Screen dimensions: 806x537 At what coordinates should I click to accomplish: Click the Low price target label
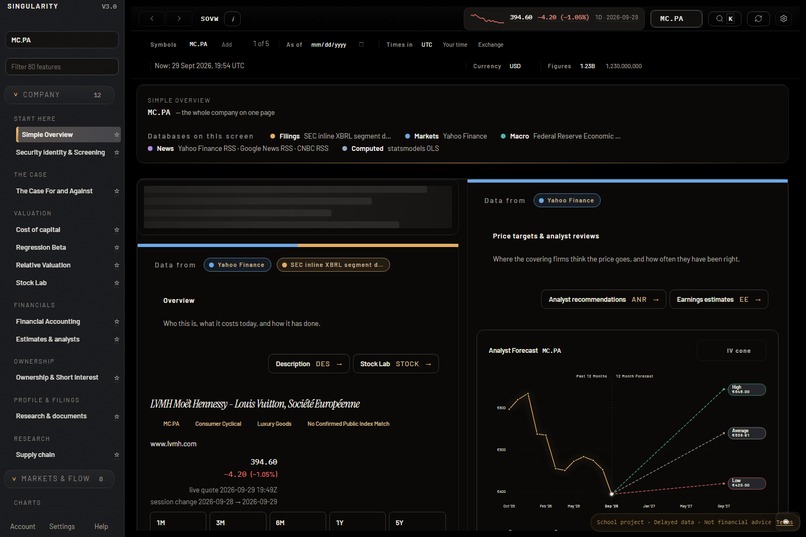click(747, 483)
